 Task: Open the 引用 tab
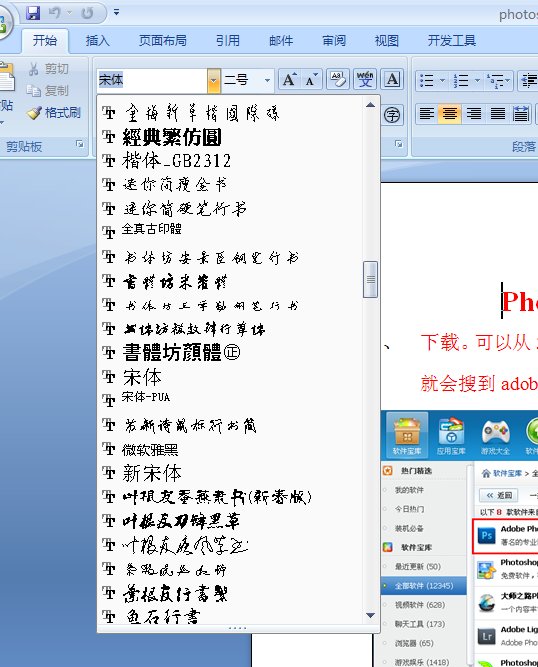tap(228, 40)
